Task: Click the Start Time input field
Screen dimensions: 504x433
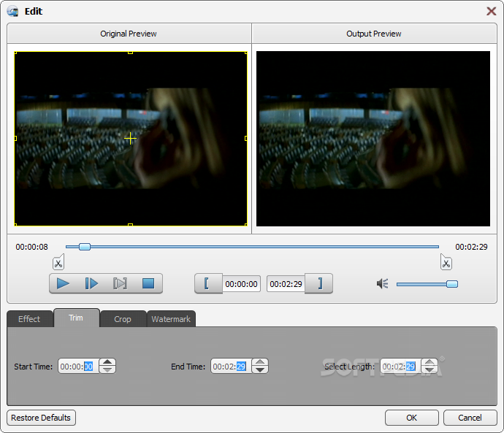Action: pyautogui.click(x=78, y=366)
